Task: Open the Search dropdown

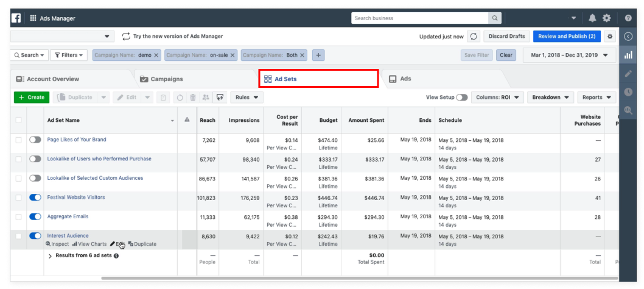Action: tap(30, 55)
